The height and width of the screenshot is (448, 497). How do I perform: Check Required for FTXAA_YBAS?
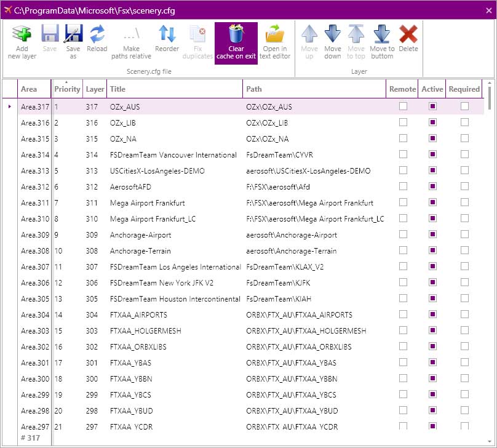[x=464, y=362]
